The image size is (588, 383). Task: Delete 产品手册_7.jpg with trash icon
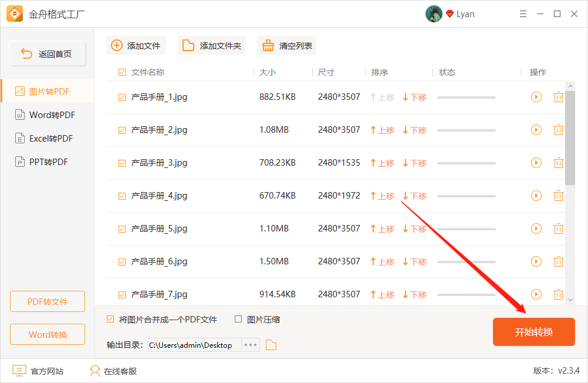[x=559, y=294]
